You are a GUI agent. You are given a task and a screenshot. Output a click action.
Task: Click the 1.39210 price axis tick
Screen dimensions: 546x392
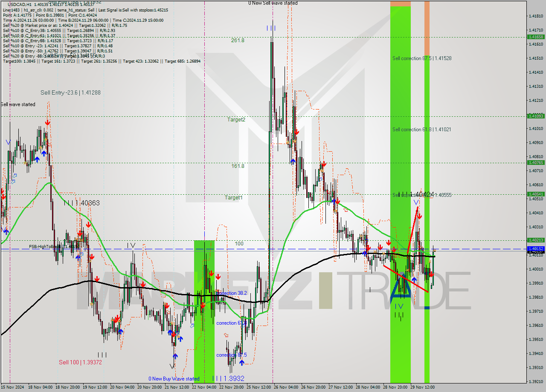(x=536, y=381)
